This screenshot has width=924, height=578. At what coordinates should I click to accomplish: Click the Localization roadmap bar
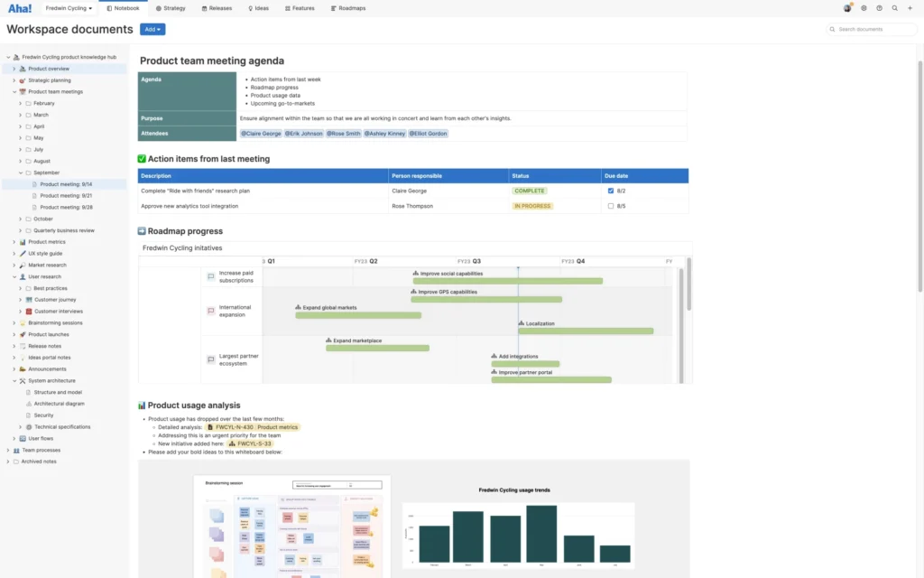tap(586, 331)
